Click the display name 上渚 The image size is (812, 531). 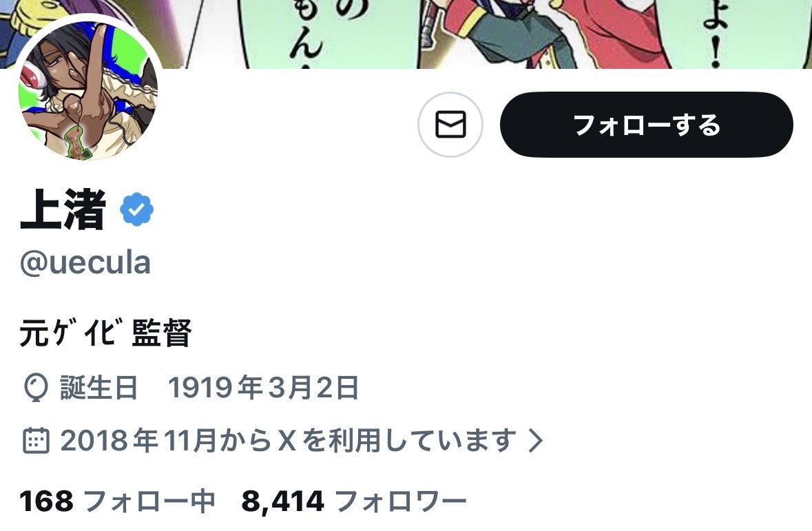[x=63, y=209]
